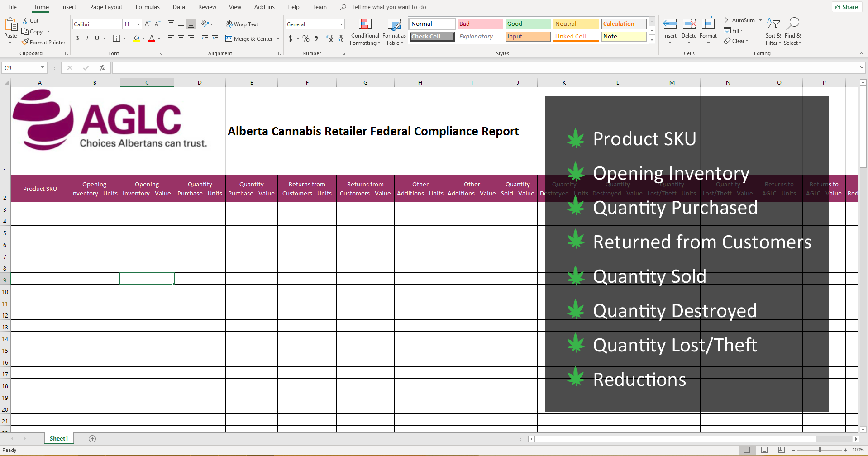This screenshot has width=868, height=456.
Task: Open the Formulas ribbon tab
Action: click(x=148, y=7)
